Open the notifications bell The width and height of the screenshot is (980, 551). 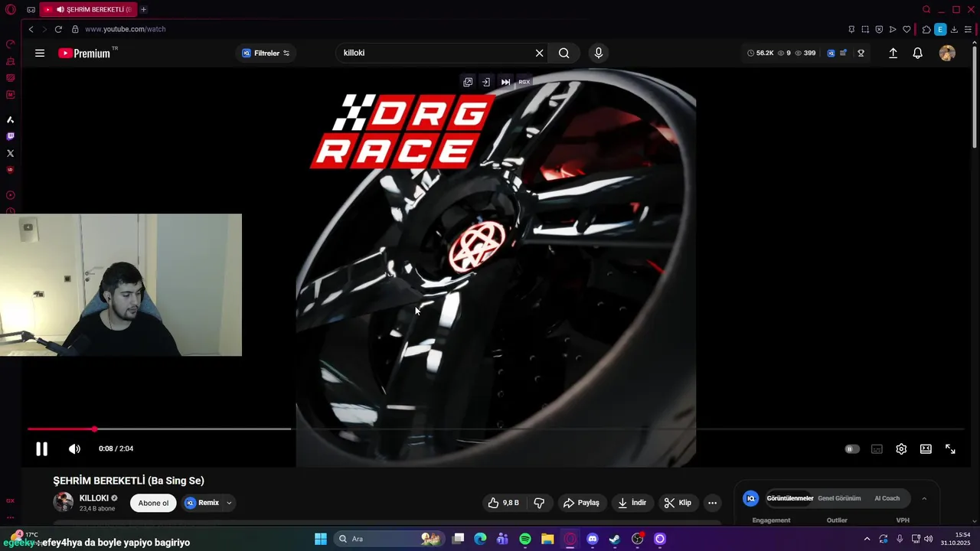[x=917, y=53]
